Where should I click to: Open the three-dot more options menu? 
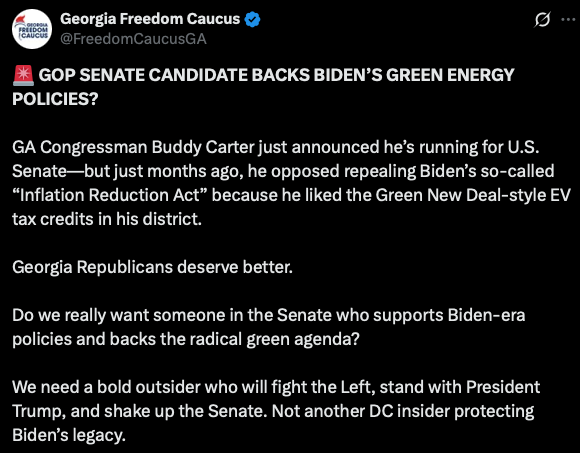pos(568,19)
